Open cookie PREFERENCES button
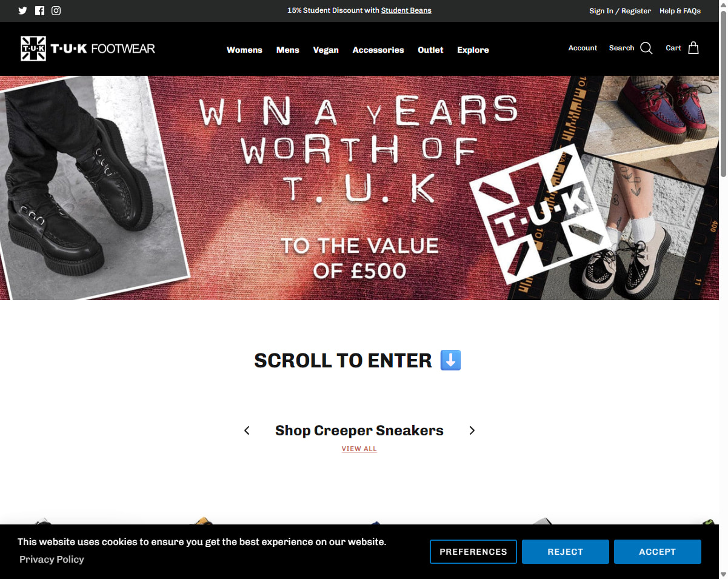The width and height of the screenshot is (728, 579). pos(473,552)
